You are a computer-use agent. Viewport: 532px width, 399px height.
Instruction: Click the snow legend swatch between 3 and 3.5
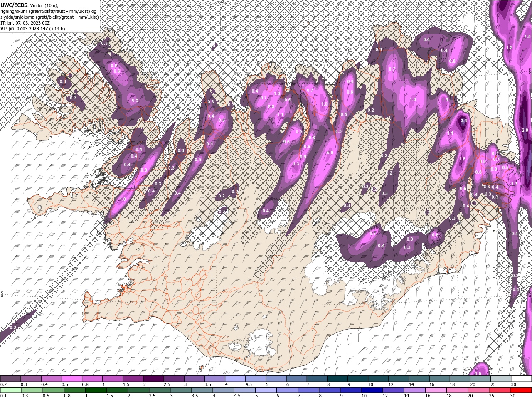(x=194, y=379)
